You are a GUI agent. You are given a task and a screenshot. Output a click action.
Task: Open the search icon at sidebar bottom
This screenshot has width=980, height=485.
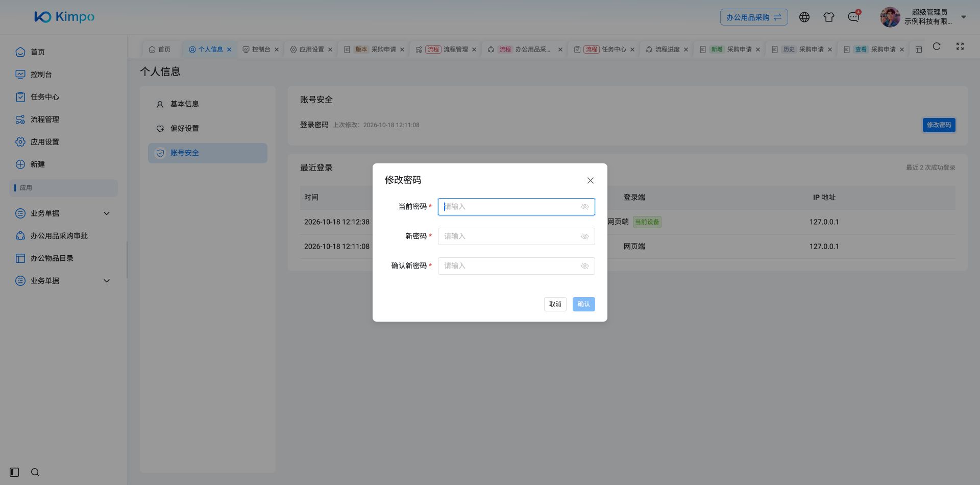click(35, 472)
